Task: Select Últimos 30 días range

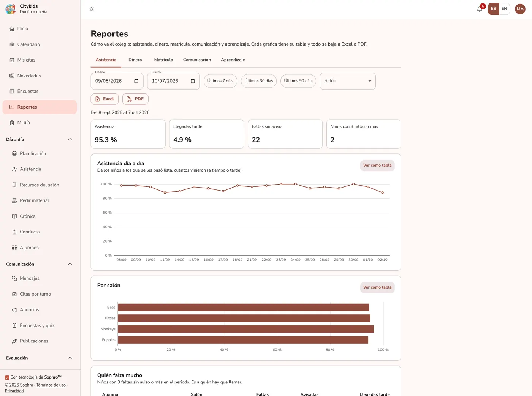Action: pyautogui.click(x=259, y=81)
